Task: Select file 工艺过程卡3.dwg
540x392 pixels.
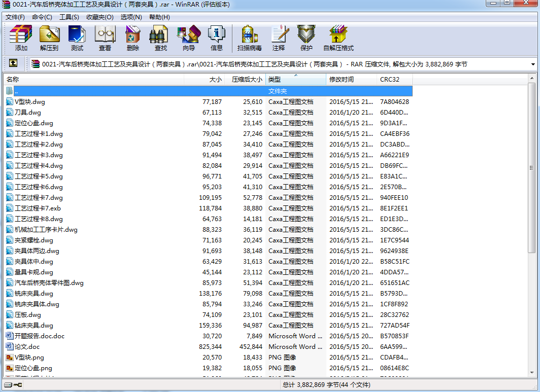Action: click(x=39, y=155)
